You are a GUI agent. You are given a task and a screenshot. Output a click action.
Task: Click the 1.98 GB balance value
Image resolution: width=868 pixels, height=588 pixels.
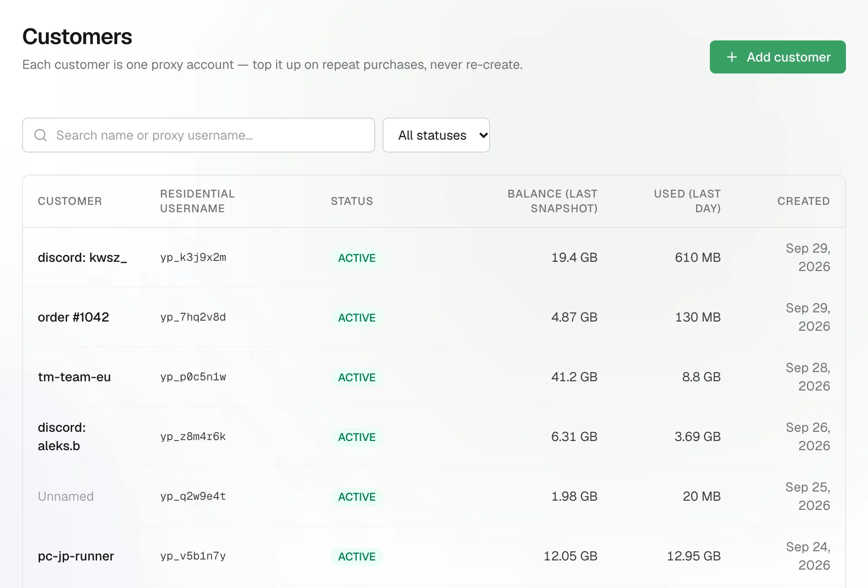[574, 497]
